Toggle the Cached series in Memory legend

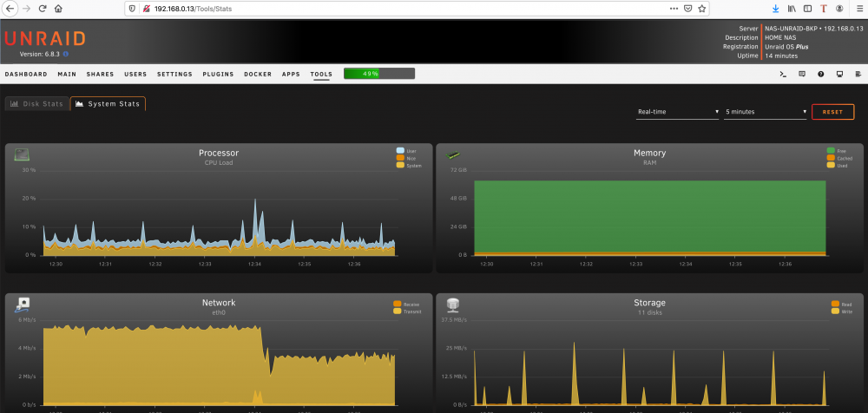pos(839,158)
